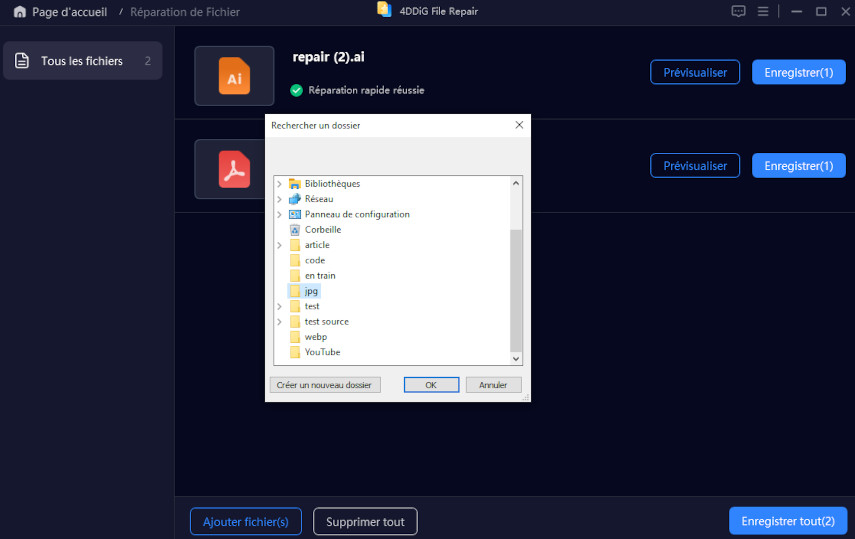Viewport: 855px width, 539px height.
Task: Click Prévisualiser for repair (2).ai
Action: [695, 72]
